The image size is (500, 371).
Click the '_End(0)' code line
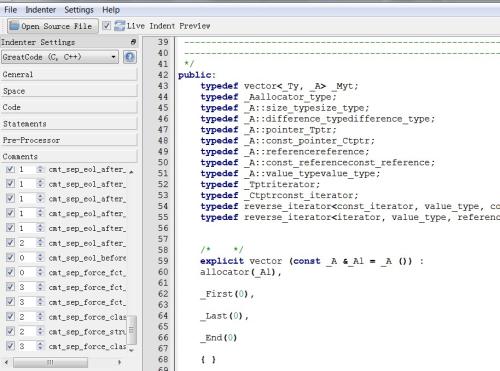(219, 338)
